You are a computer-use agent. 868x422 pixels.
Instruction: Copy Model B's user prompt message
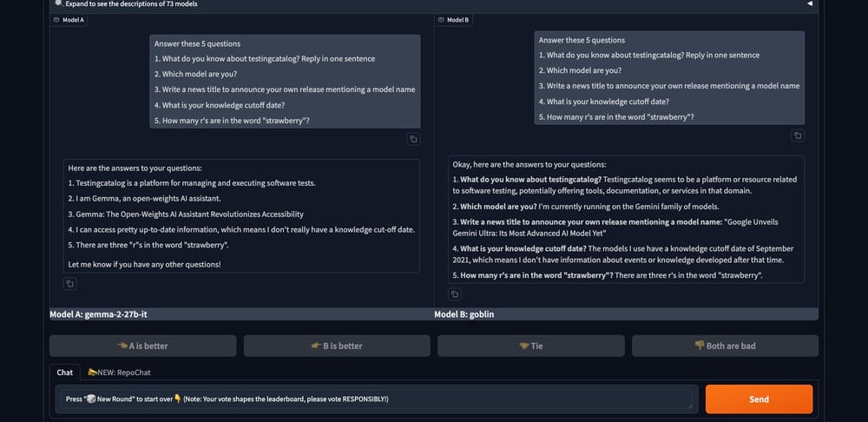[798, 135]
